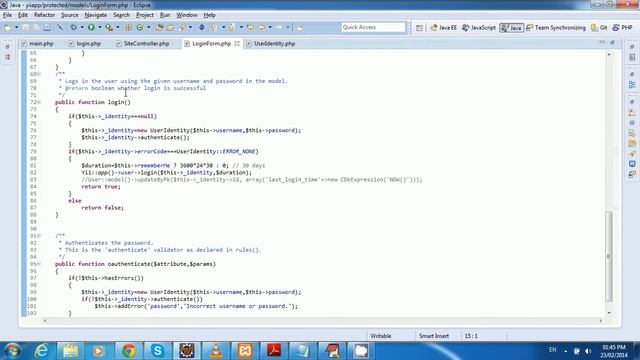This screenshot has height=360, width=640.
Task: Switch to the JavaScript perspective
Action: tap(479, 28)
